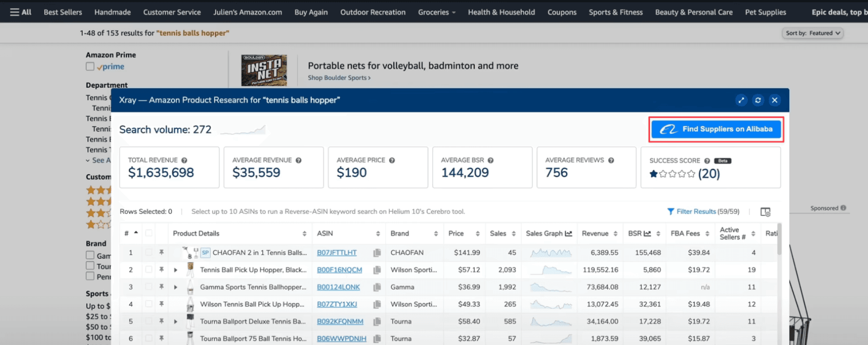Copy ASIN B07JFTTLHT with the copy icon
Image resolution: width=868 pixels, height=345 pixels.
tap(377, 253)
